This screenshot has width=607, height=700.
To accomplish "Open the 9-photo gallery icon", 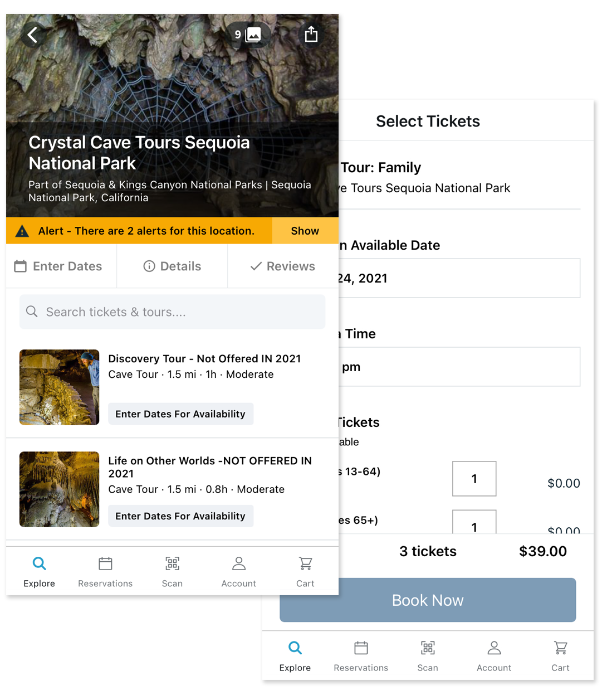I will click(x=248, y=35).
